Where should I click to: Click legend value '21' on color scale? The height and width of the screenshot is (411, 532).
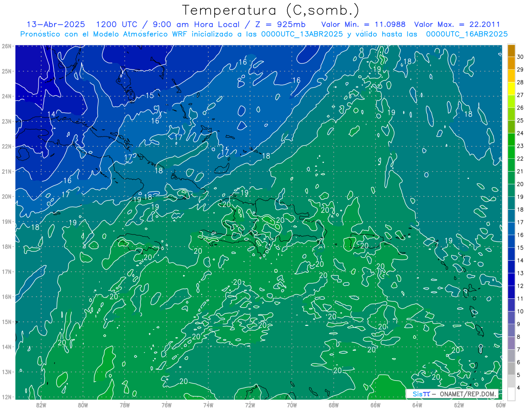click(x=520, y=172)
